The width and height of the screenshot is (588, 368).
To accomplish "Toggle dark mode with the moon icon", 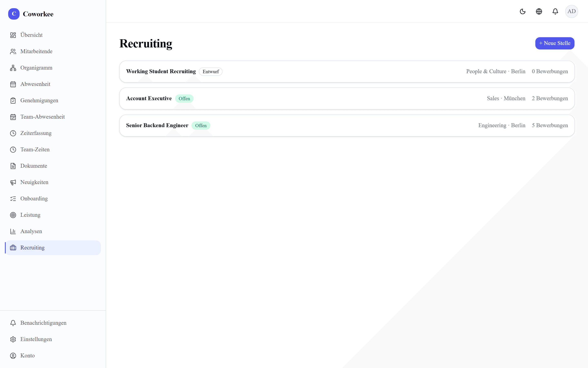I will pyautogui.click(x=523, y=11).
